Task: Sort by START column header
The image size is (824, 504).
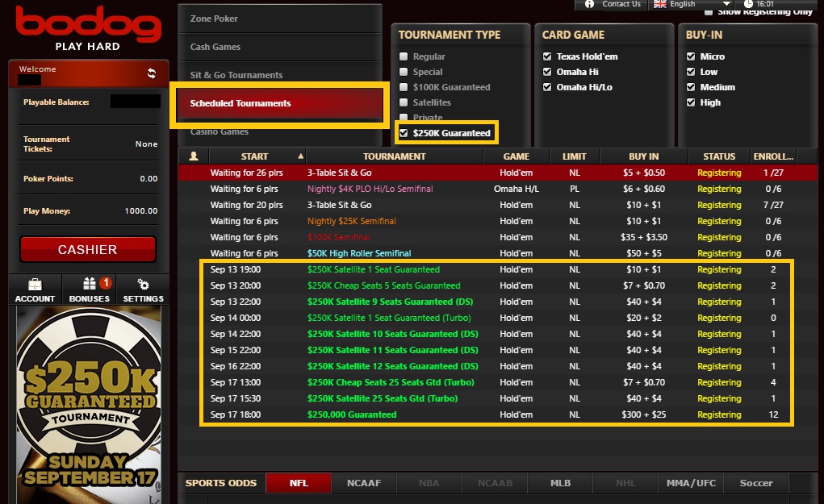Action: 257,156
